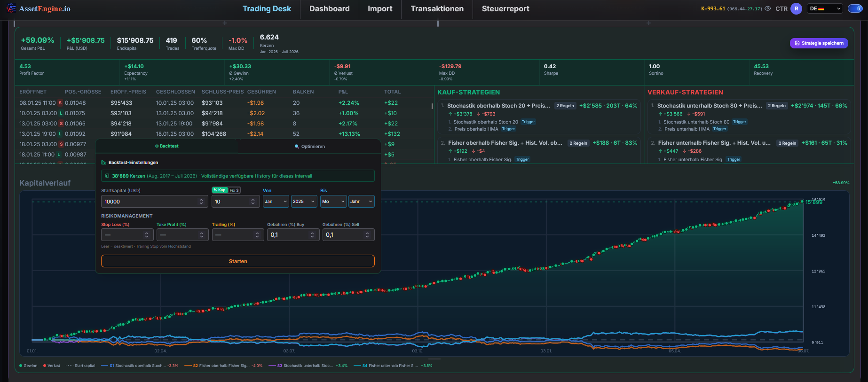Click up-arrow gain +$3'566 in first sell strategy

tap(670, 114)
